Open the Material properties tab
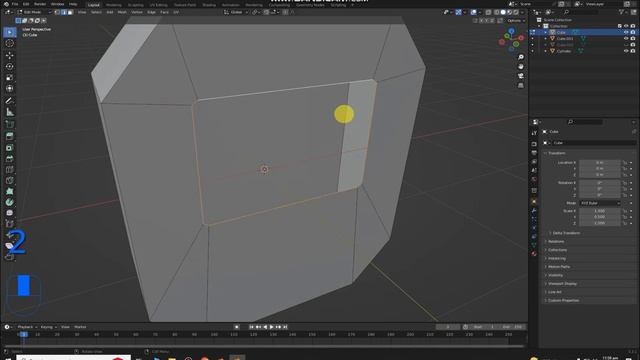 coord(534,254)
